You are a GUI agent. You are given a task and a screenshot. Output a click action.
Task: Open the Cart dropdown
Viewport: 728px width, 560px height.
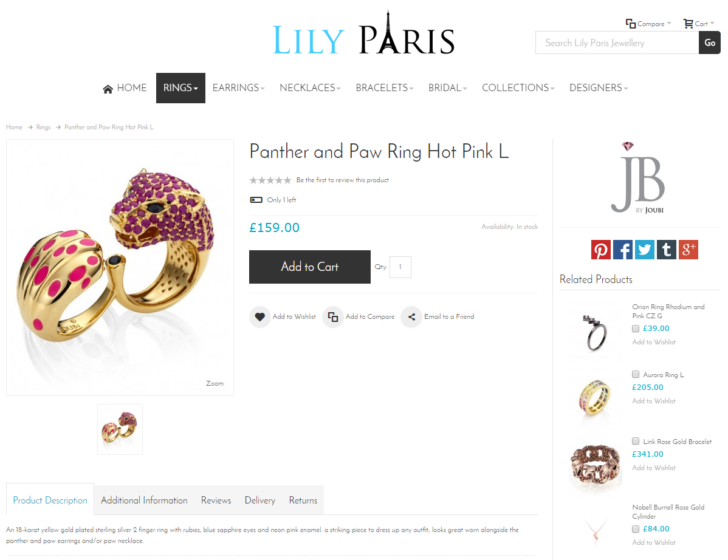click(x=699, y=24)
